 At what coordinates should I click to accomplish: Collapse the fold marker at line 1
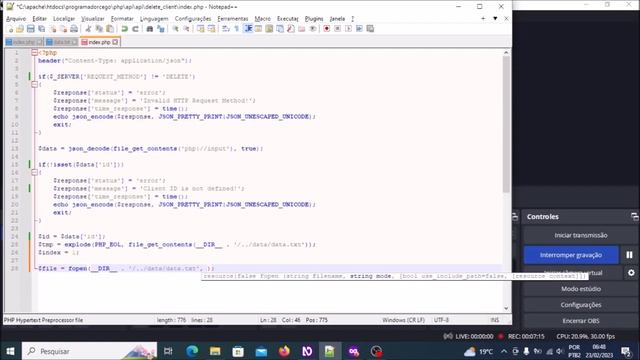(x=34, y=53)
